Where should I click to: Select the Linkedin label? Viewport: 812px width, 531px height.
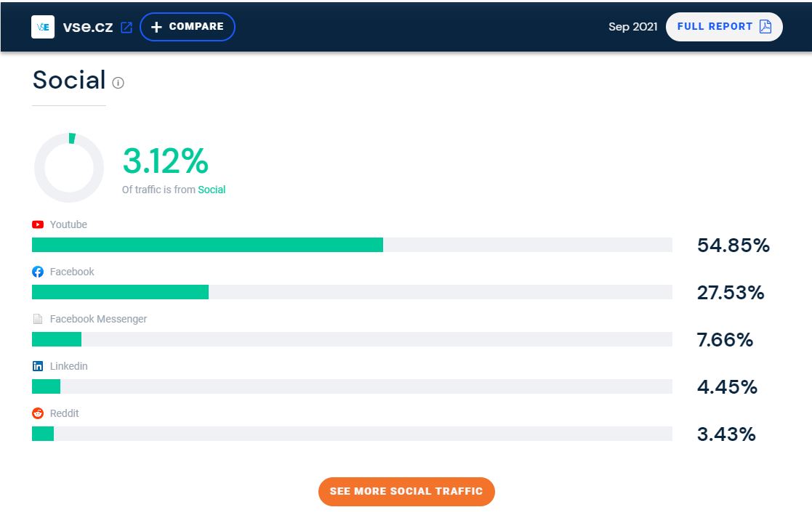point(69,366)
